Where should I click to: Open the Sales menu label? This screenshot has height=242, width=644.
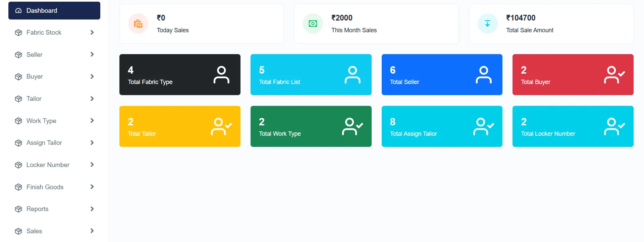click(34, 231)
